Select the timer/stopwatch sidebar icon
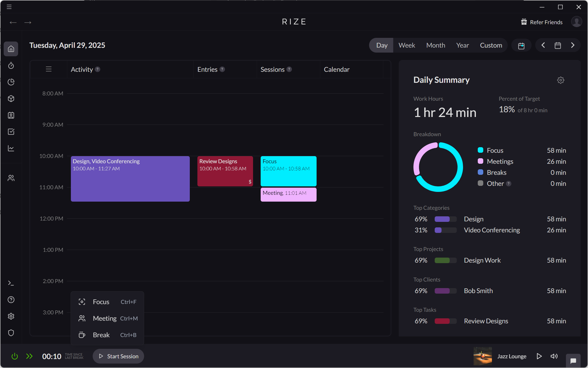 11,66
